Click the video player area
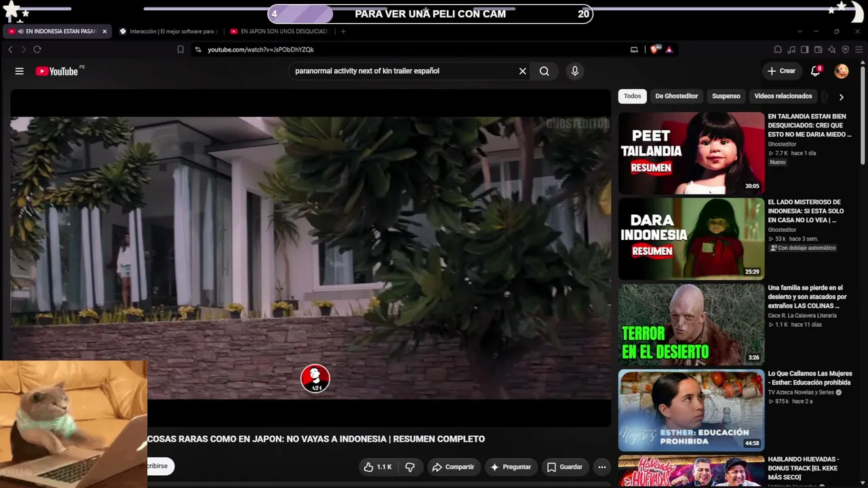Viewport: 868px width, 488px height. (x=311, y=258)
